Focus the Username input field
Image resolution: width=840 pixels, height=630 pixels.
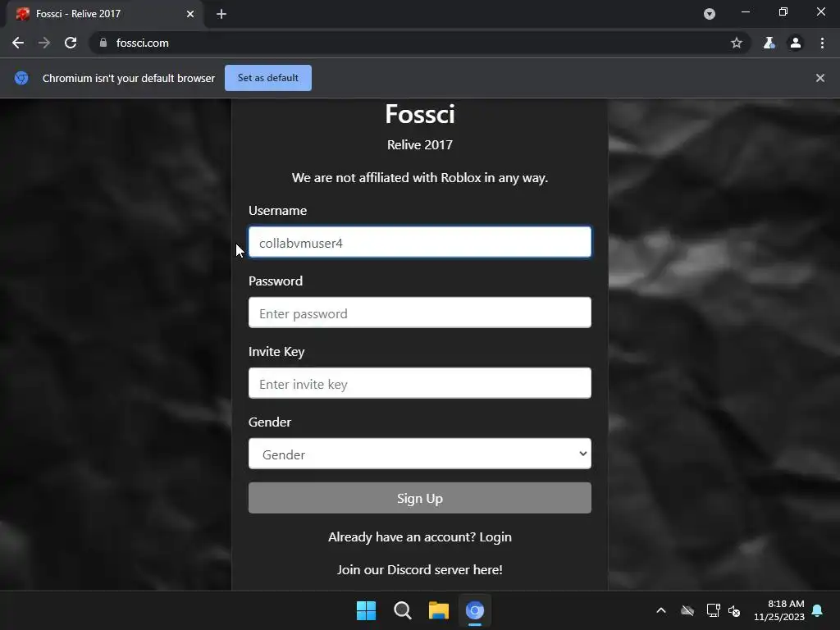pyautogui.click(x=419, y=242)
